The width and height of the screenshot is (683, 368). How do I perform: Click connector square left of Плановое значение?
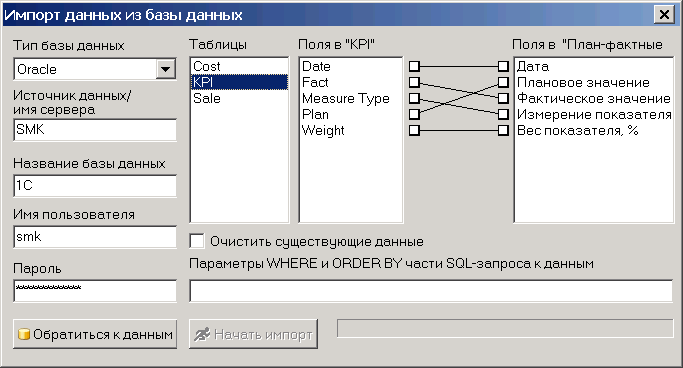pyautogui.click(x=503, y=82)
